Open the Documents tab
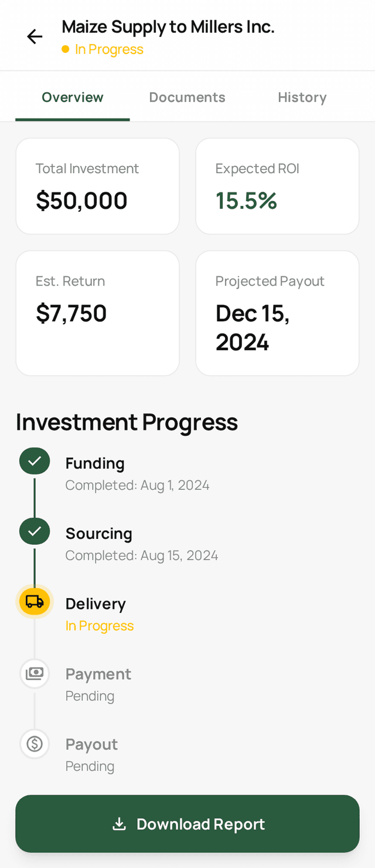The width and height of the screenshot is (375, 868). click(x=187, y=97)
